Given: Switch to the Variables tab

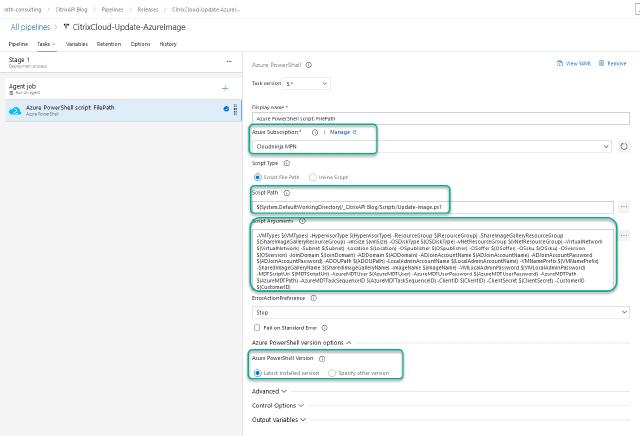Looking at the screenshot, I should click(x=77, y=44).
